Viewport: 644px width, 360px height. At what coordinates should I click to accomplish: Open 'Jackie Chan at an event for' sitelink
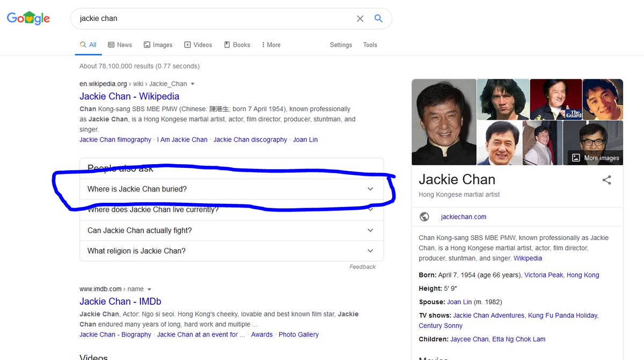201,334
